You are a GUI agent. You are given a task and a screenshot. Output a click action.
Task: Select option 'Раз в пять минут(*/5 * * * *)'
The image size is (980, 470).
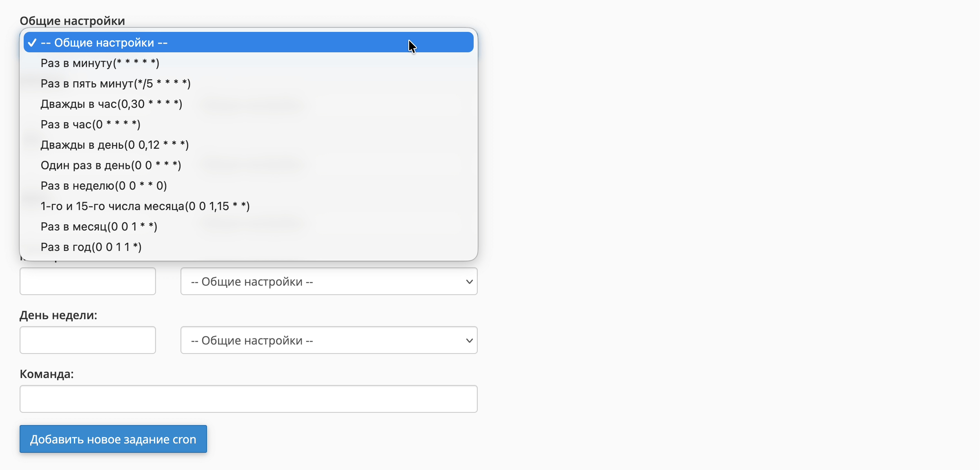click(116, 83)
